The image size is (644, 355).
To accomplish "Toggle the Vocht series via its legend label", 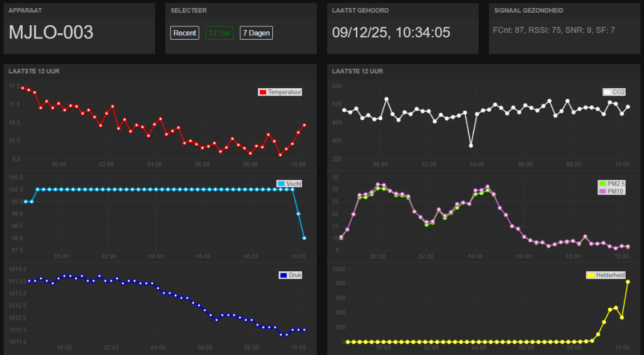I will pyautogui.click(x=294, y=184).
